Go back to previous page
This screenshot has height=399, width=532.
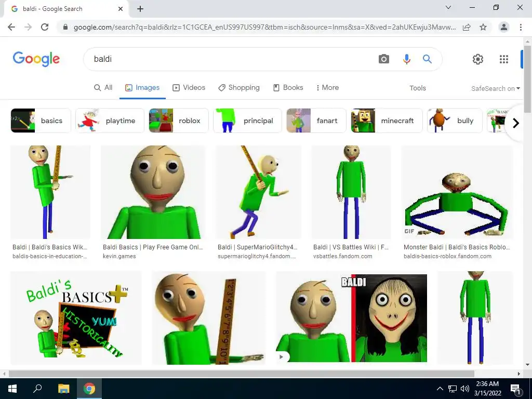[11, 27]
